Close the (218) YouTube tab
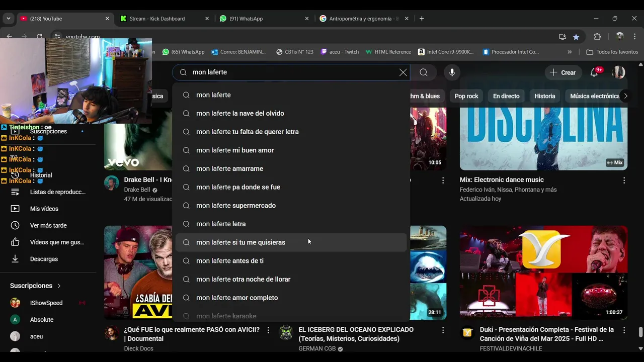The height and width of the screenshot is (362, 644). [x=107, y=19]
